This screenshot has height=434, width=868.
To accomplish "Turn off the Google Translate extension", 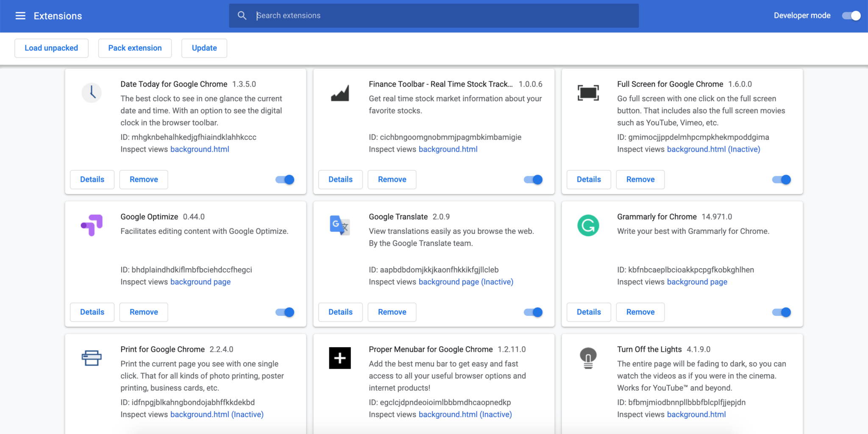I will click(x=533, y=312).
